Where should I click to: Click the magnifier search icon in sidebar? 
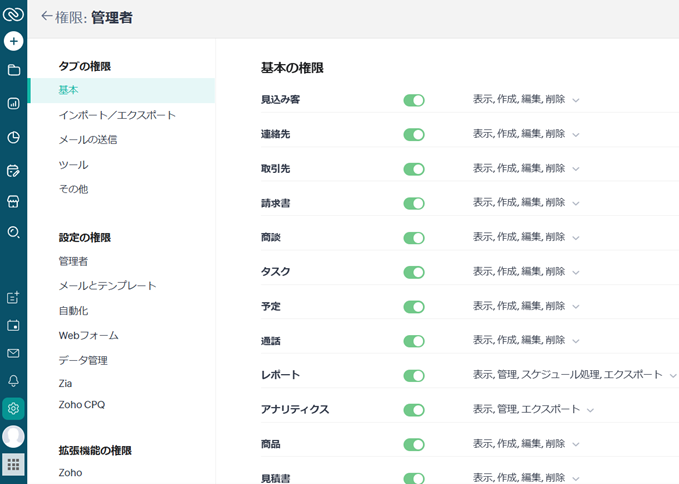[x=13, y=232]
